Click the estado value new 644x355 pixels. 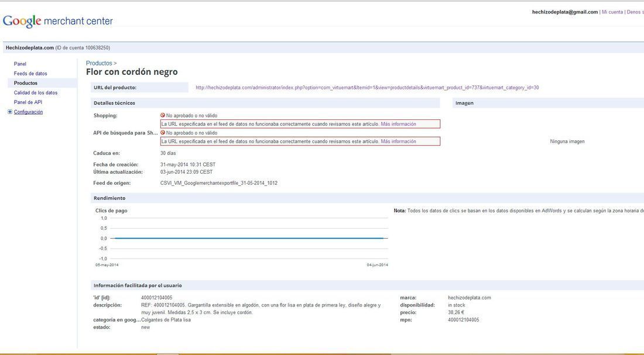[x=145, y=327]
